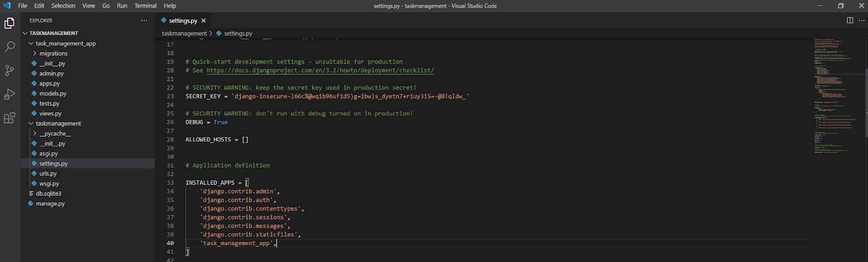Open the Explorer view in activity bar
Viewport: 868px width, 262px height.
coord(9,23)
